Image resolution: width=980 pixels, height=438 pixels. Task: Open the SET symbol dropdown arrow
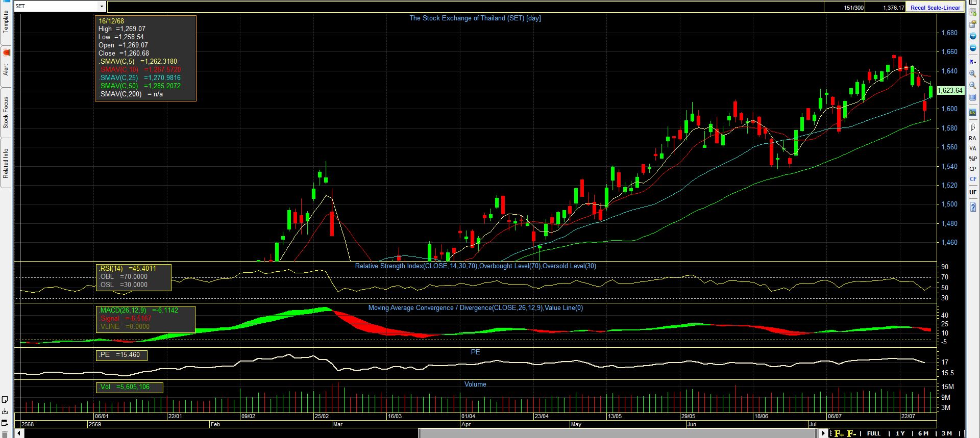(x=102, y=6)
